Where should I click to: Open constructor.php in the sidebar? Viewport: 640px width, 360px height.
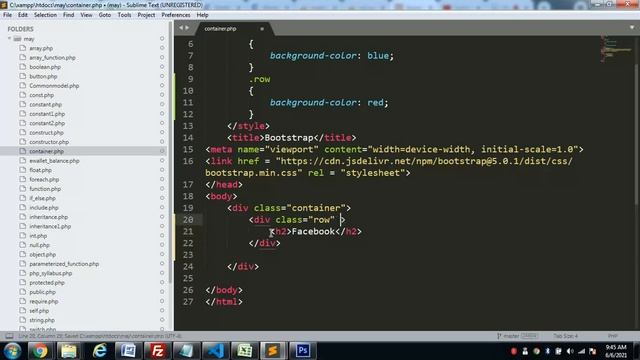tap(49, 142)
